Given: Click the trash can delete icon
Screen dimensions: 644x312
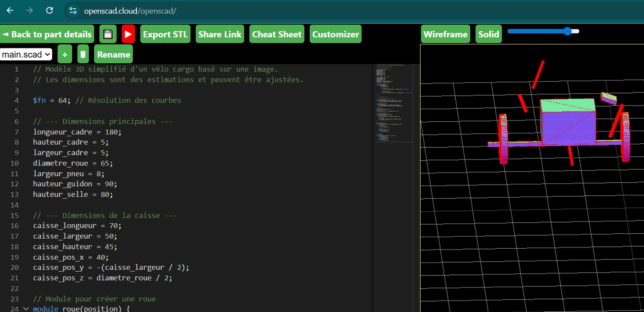Looking at the screenshot, I should click(x=83, y=54).
